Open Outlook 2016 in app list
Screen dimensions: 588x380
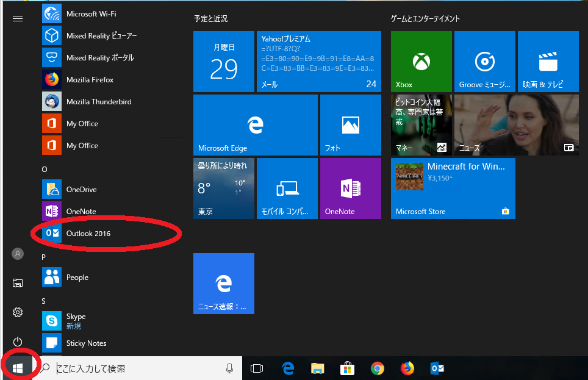112,234
